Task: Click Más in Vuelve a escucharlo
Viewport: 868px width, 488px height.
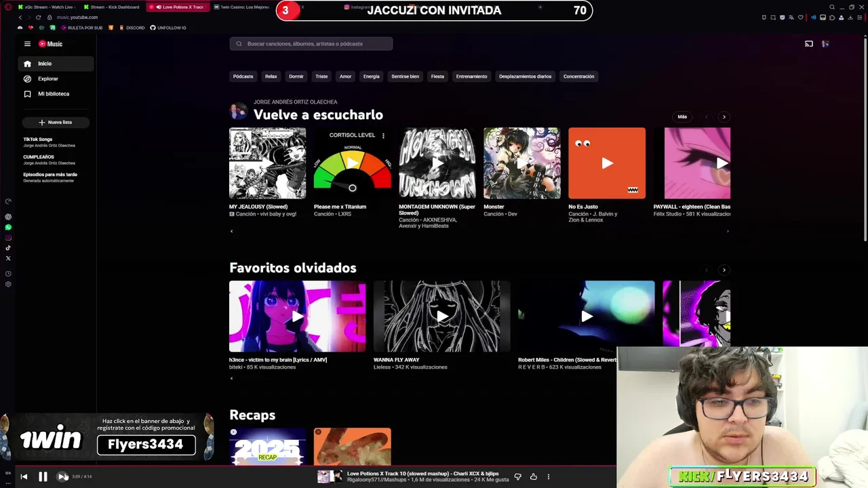Action: pos(682,117)
